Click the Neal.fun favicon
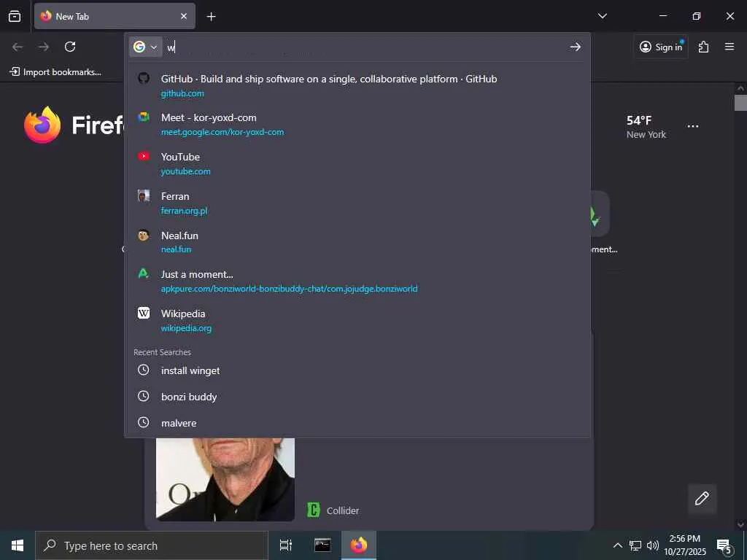Viewport: 747px width, 560px height. pyautogui.click(x=144, y=235)
